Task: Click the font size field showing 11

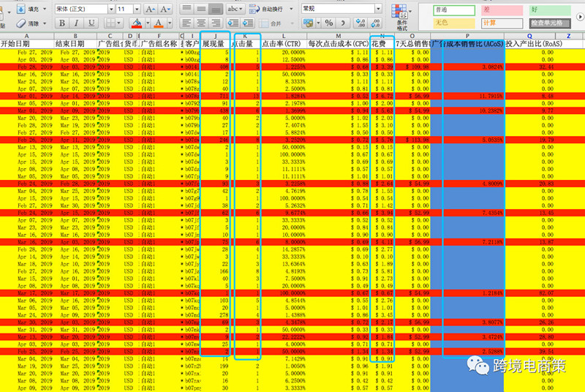Action: point(124,9)
